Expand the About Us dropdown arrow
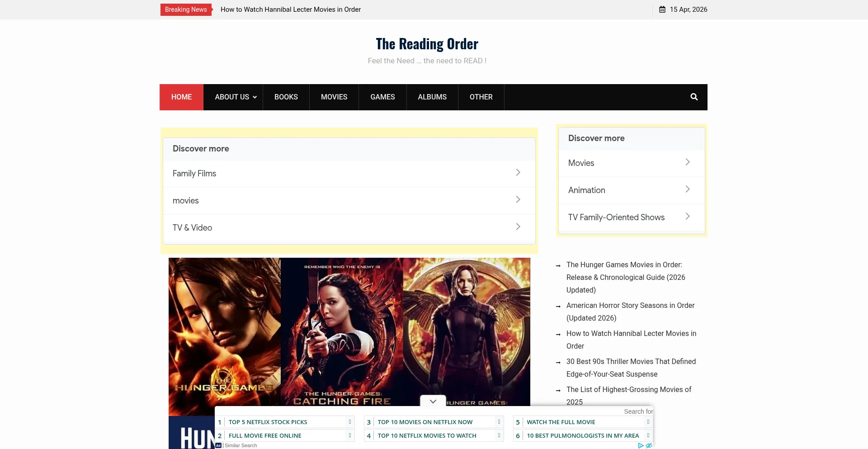This screenshot has width=868, height=449. point(255,97)
